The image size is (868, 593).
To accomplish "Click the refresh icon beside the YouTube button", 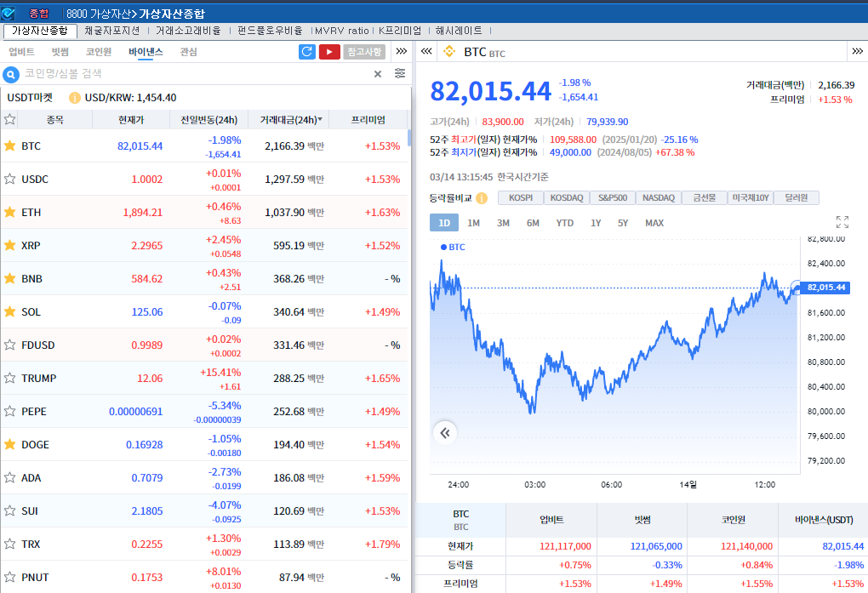I will tap(307, 52).
